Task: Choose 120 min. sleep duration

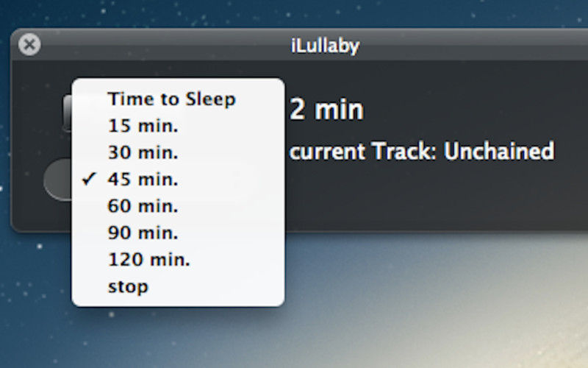Action: 178,260
